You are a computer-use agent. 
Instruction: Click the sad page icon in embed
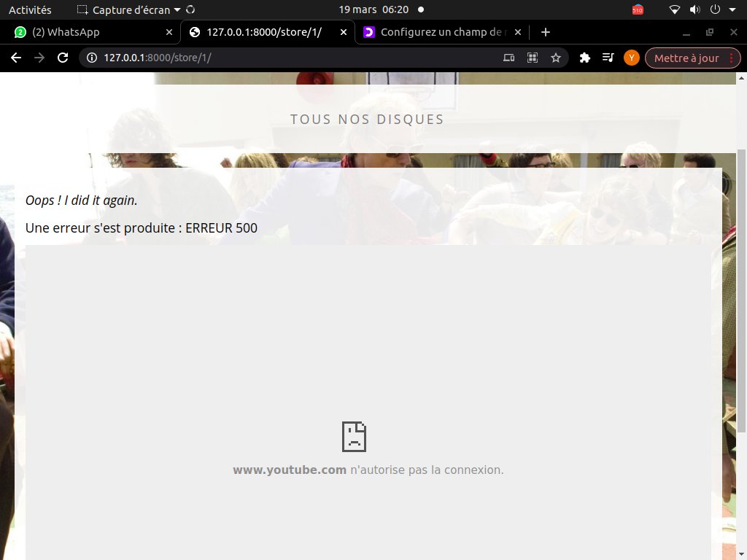[354, 437]
